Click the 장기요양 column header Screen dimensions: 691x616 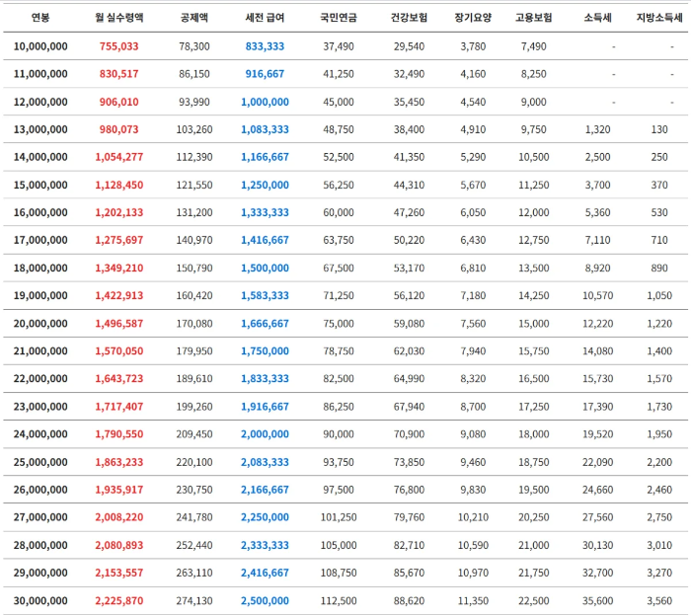point(473,18)
